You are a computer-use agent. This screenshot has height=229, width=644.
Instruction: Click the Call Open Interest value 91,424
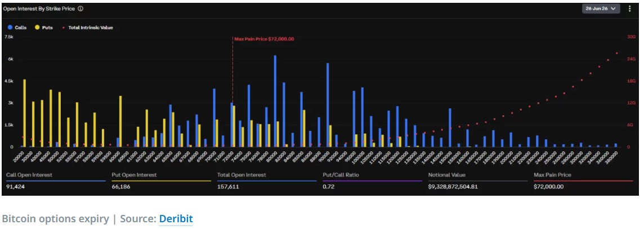pyautogui.click(x=15, y=187)
